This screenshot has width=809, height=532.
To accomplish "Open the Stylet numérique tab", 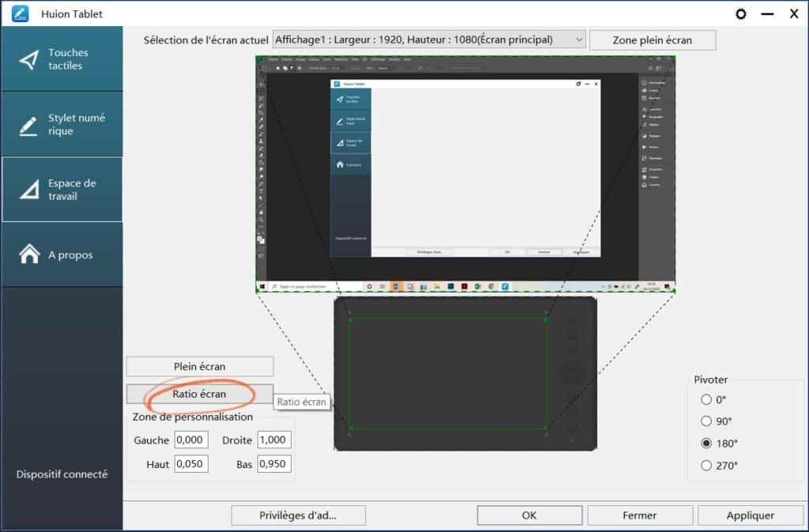I will (62, 124).
